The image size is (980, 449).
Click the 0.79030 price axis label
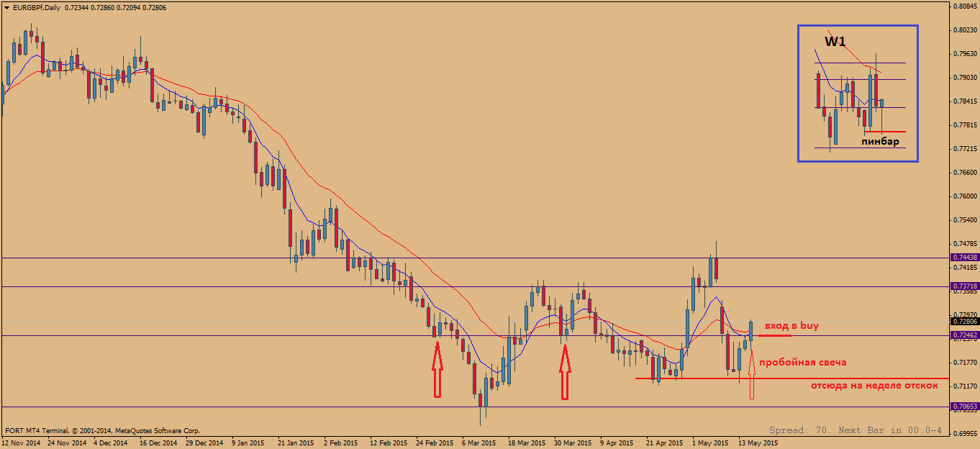pyautogui.click(x=965, y=78)
